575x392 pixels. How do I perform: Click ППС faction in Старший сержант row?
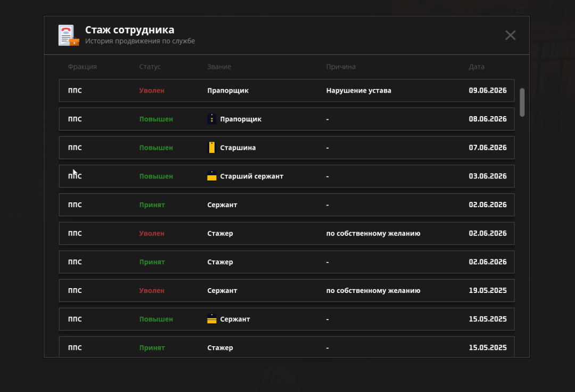coord(75,176)
